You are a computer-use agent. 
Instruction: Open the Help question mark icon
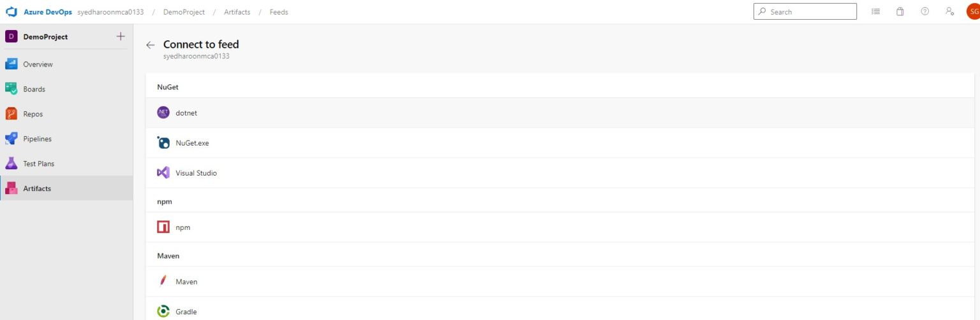924,11
